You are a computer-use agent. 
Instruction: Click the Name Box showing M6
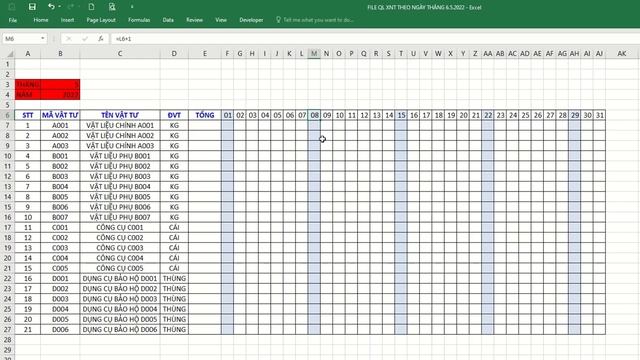tap(21, 39)
